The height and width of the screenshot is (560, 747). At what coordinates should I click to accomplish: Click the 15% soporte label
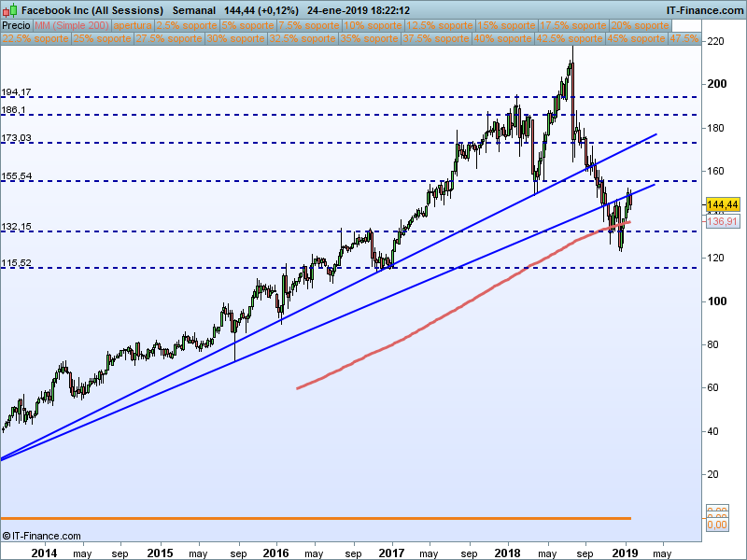coord(506,26)
